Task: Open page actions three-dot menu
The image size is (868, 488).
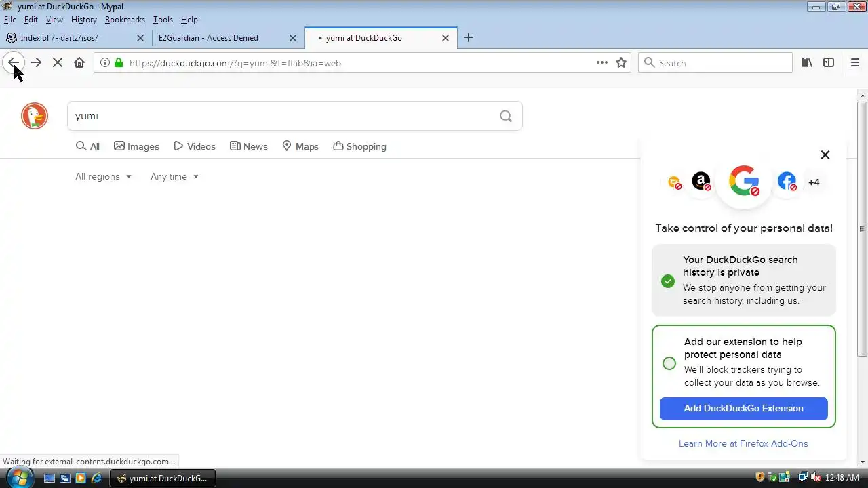Action: pyautogui.click(x=602, y=62)
